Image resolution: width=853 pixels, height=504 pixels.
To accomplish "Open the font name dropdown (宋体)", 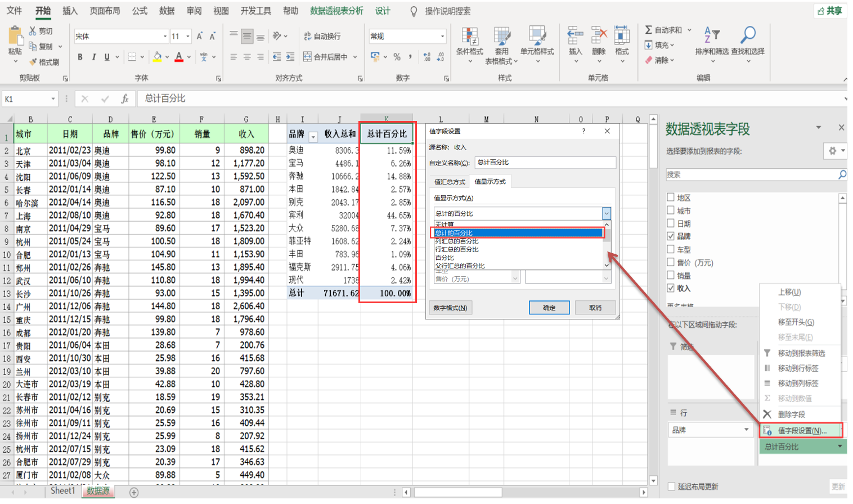I will (165, 36).
